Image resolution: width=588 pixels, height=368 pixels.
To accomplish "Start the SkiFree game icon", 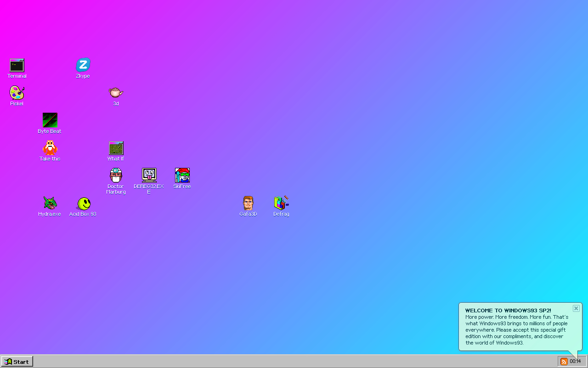I will 182,176.
